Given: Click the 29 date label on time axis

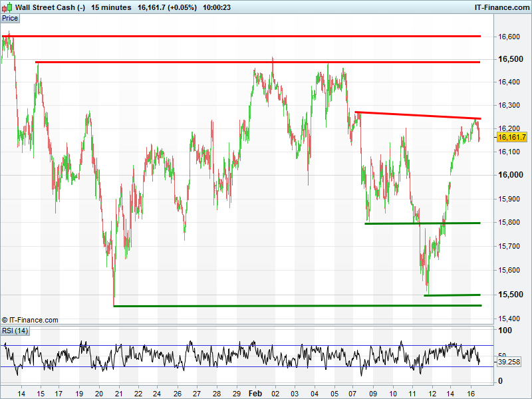Looking at the screenshot, I should pos(237,394).
